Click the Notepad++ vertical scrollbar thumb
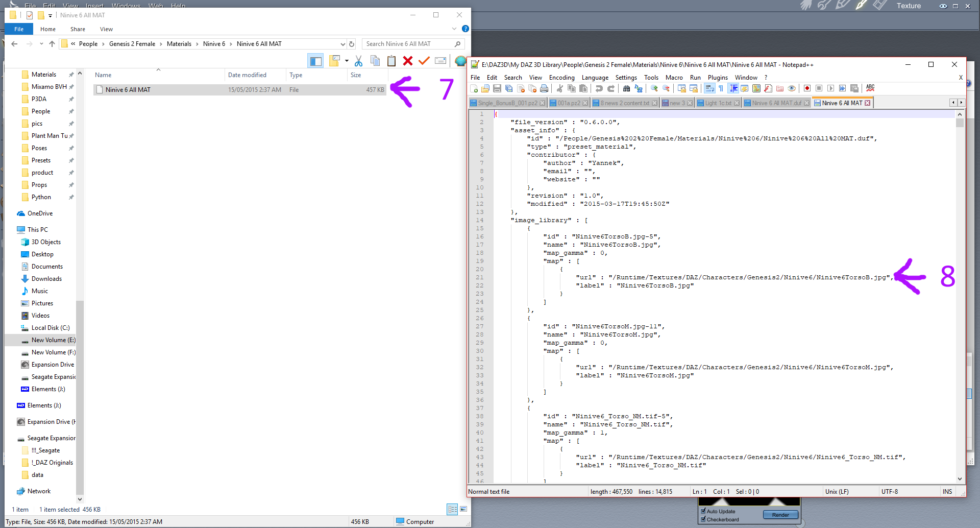Viewport: 980px width, 528px height. coord(960,123)
